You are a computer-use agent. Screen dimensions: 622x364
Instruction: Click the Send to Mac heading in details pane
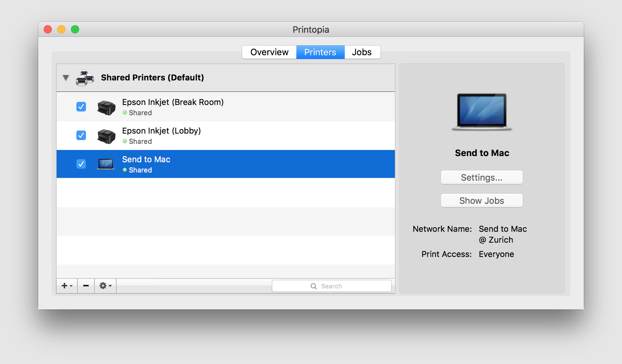point(482,153)
